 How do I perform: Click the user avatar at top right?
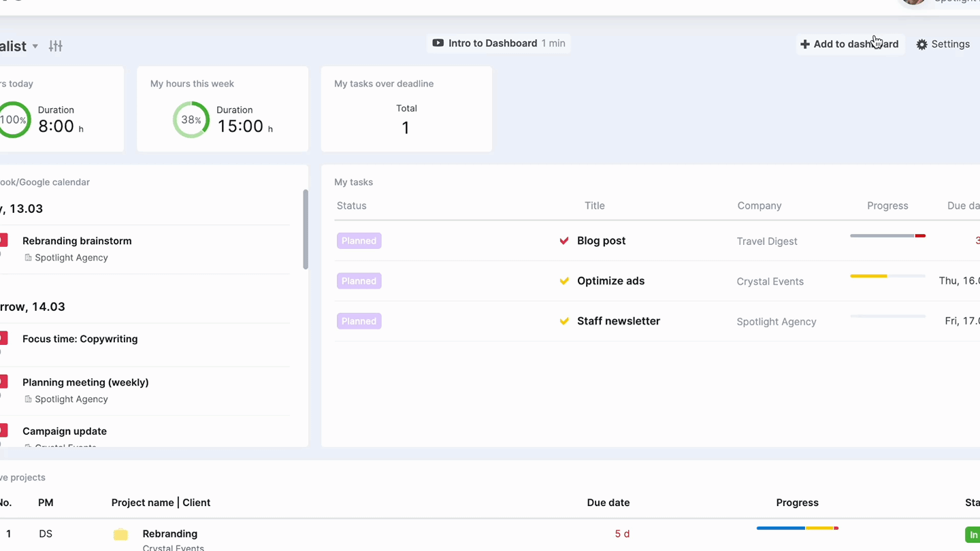click(913, 2)
